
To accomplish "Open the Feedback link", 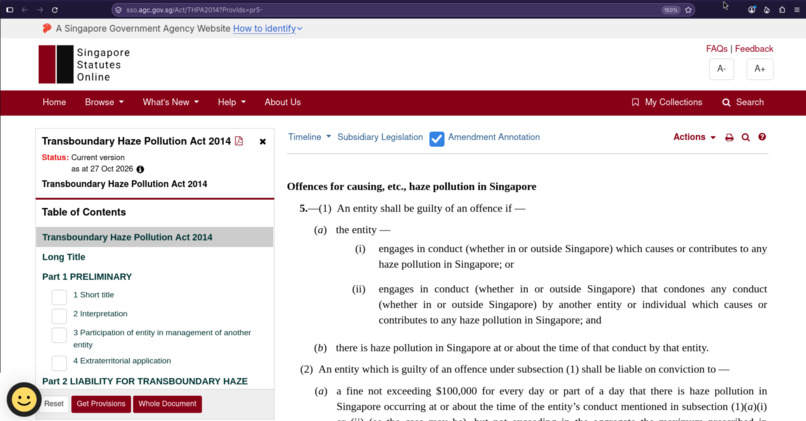I will tap(754, 49).
